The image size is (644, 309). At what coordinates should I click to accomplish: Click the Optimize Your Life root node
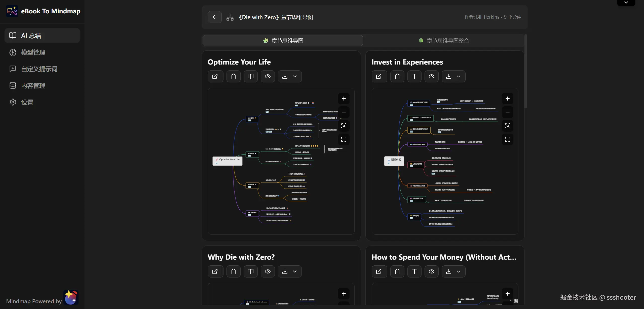tap(228, 161)
